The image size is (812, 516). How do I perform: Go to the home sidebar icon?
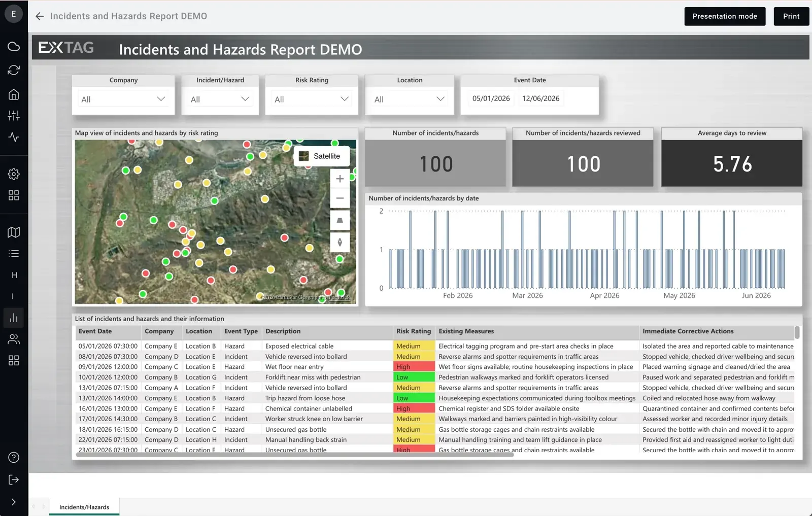point(14,94)
